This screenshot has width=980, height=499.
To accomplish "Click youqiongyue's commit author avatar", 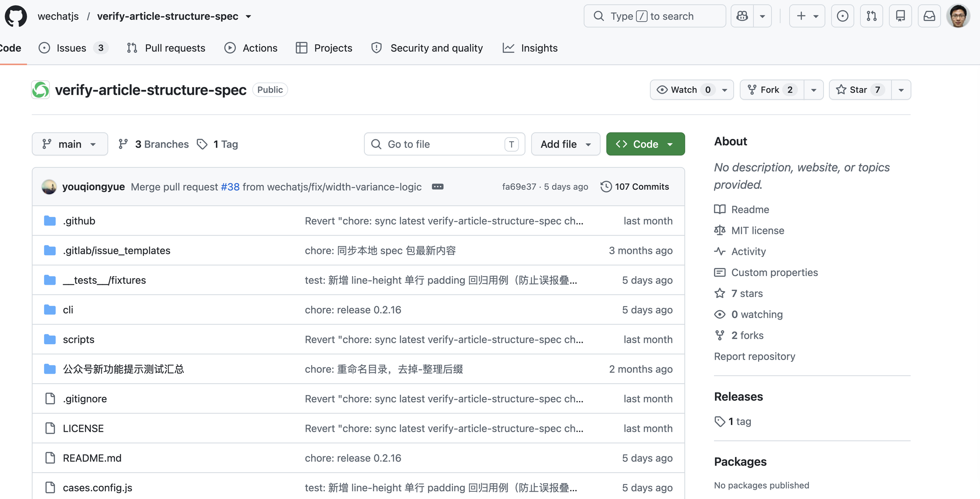I will coord(49,187).
